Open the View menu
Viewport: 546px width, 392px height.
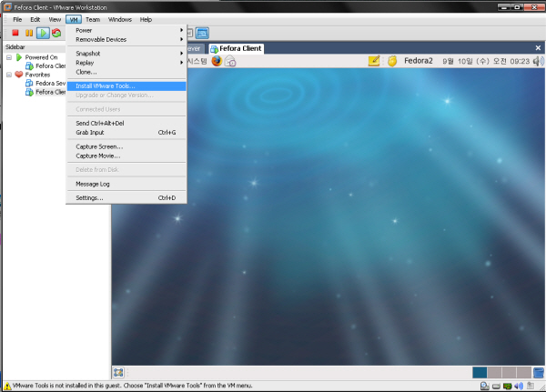coord(55,19)
